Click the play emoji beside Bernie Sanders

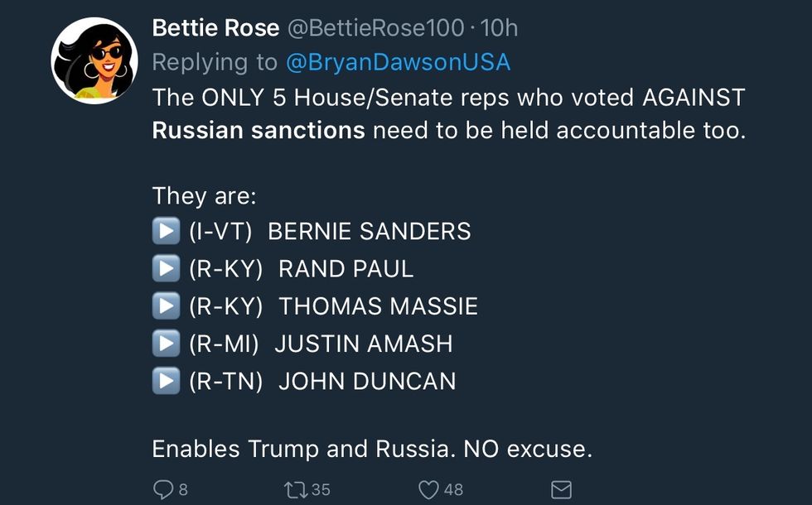coord(166,231)
